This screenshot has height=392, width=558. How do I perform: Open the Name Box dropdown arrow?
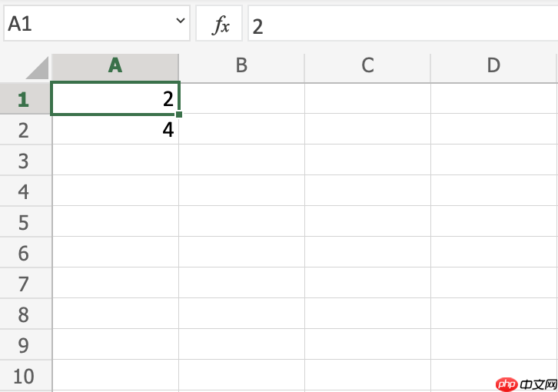[181, 23]
